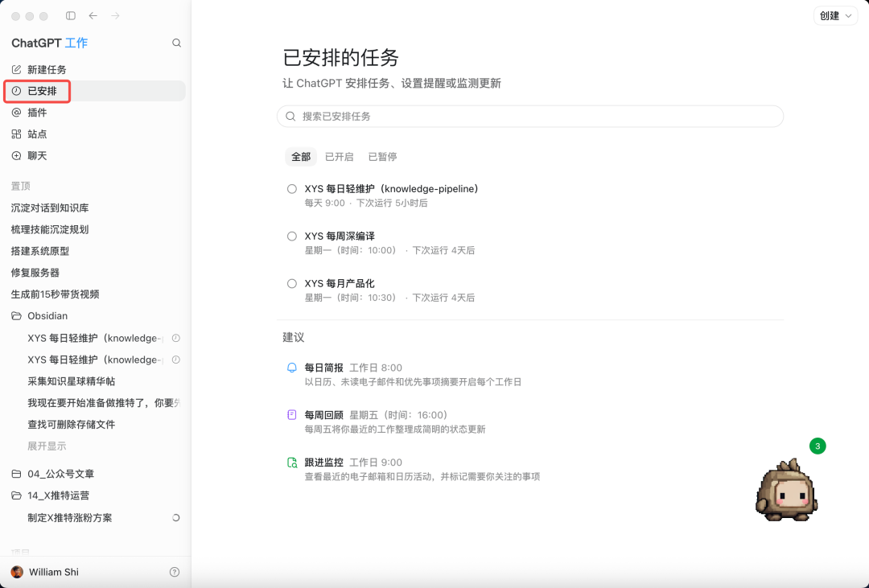This screenshot has width=869, height=588.
Task: Click the 站点 grid icon
Action: click(x=17, y=134)
